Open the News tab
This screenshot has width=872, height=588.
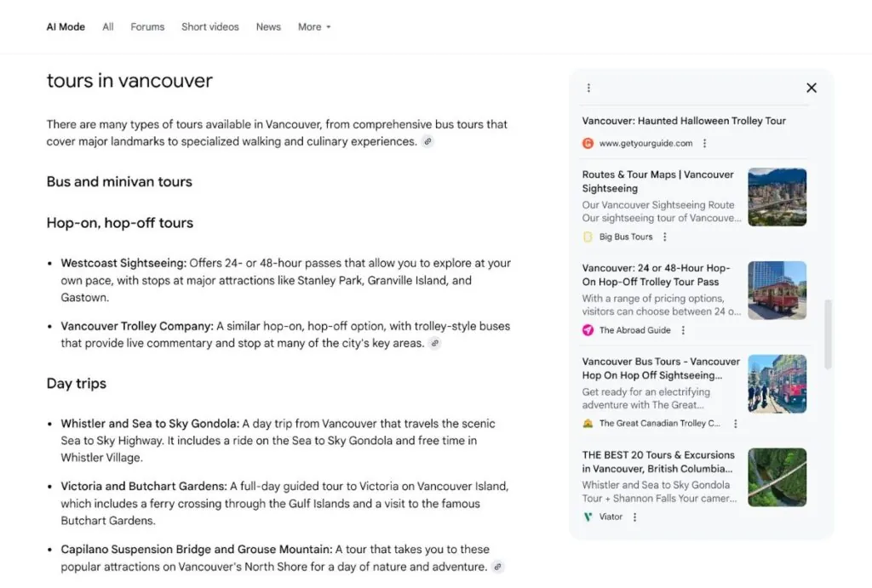pyautogui.click(x=268, y=26)
